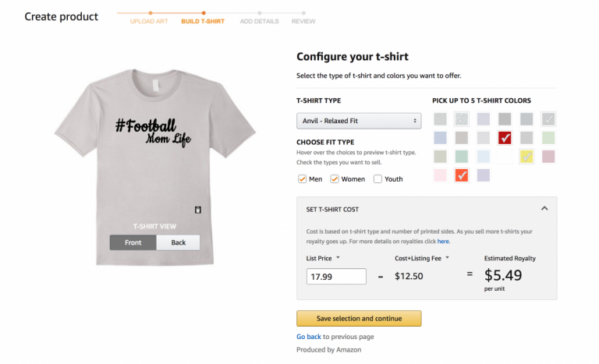
Task: Open the T-Shirt Type dropdown
Action: click(359, 121)
